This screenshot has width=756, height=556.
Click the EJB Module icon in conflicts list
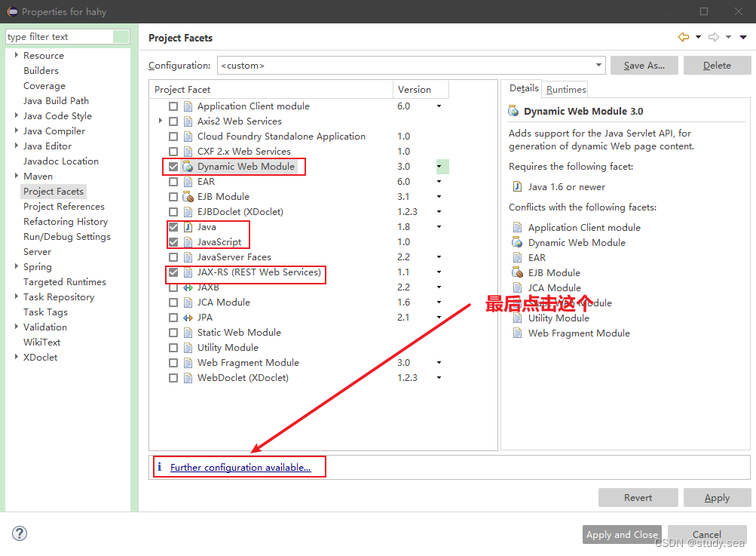[517, 272]
